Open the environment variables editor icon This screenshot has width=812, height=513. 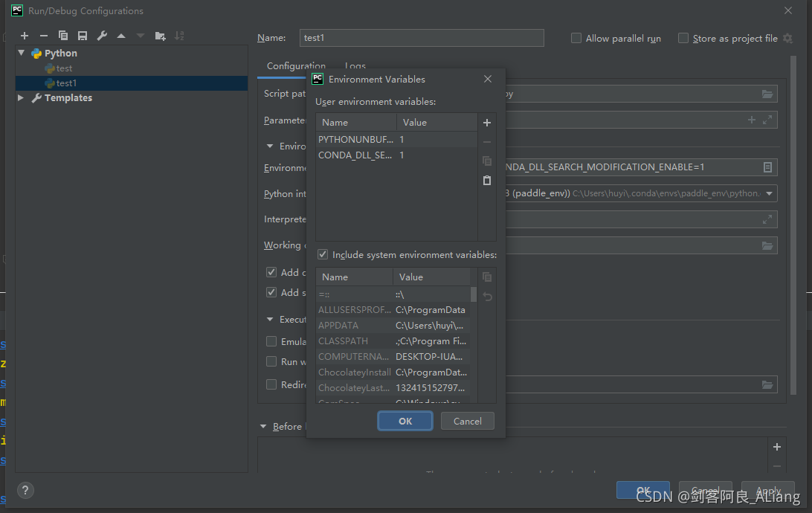pyautogui.click(x=767, y=167)
